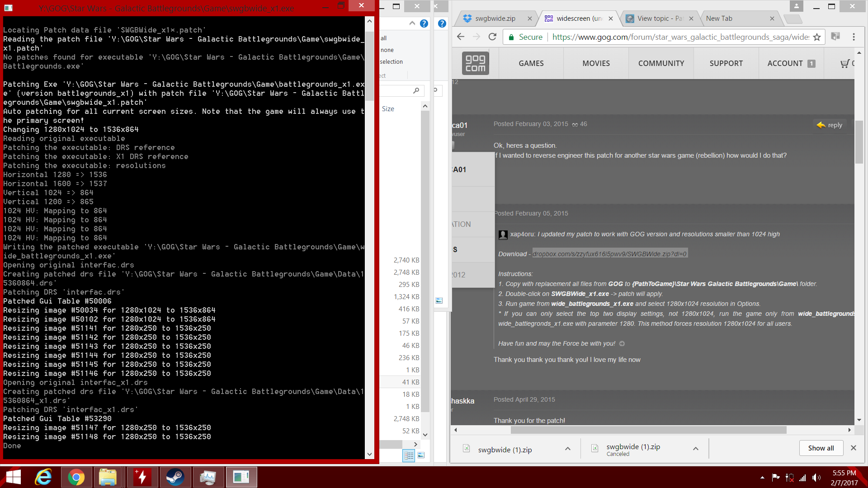Reload the GOG forum page
This screenshot has width=868, height=488.
(492, 37)
